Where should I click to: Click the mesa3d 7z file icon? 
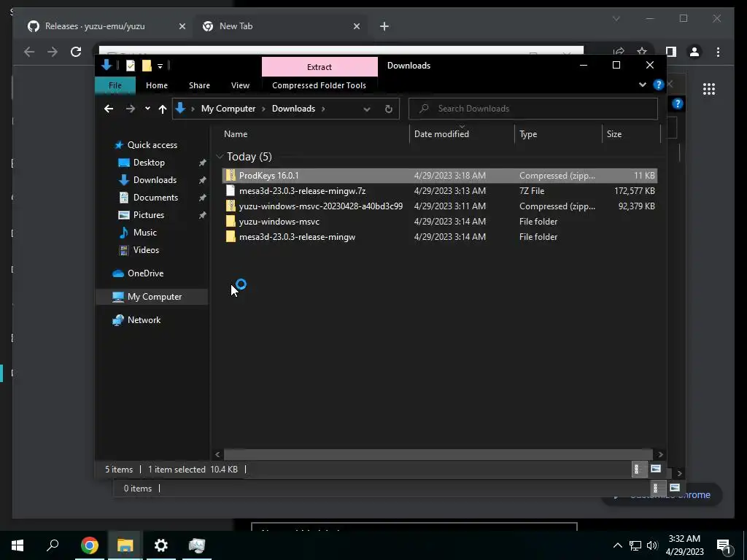pos(231,191)
